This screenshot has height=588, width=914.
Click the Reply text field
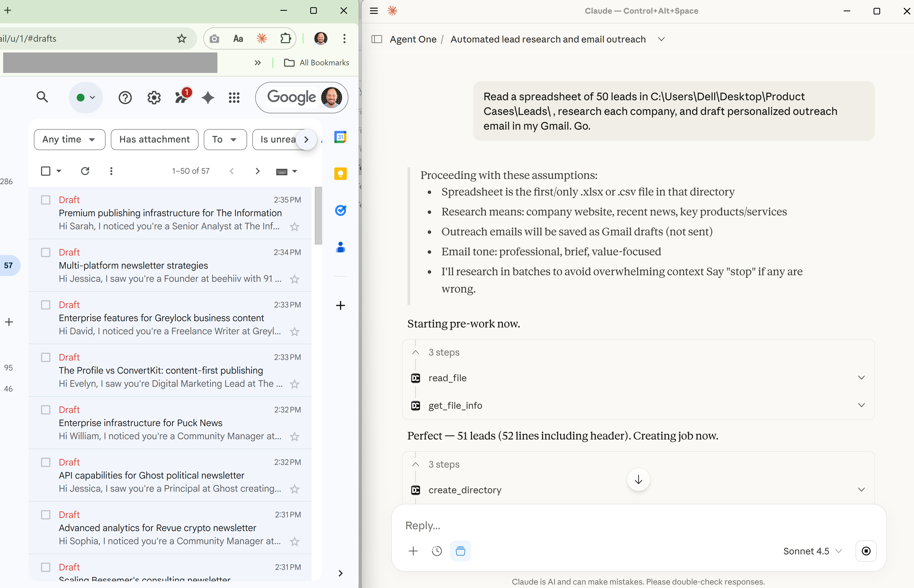coord(611,525)
